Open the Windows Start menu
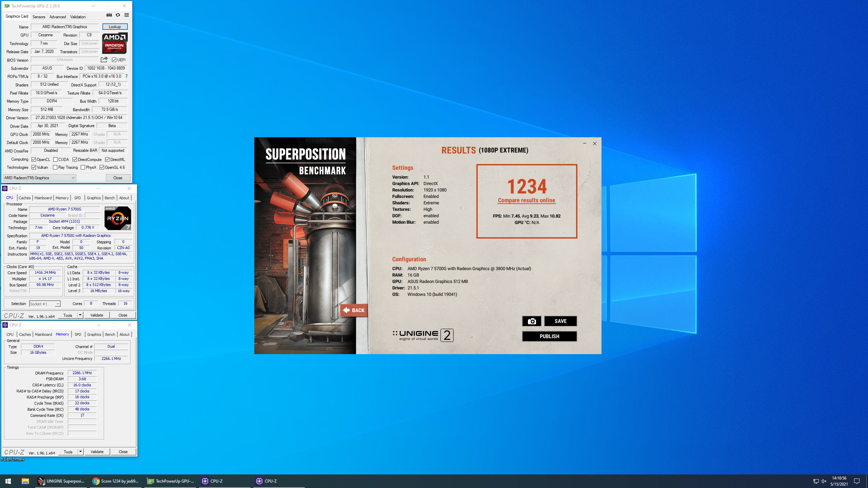The height and width of the screenshot is (488, 868). click(x=8, y=481)
